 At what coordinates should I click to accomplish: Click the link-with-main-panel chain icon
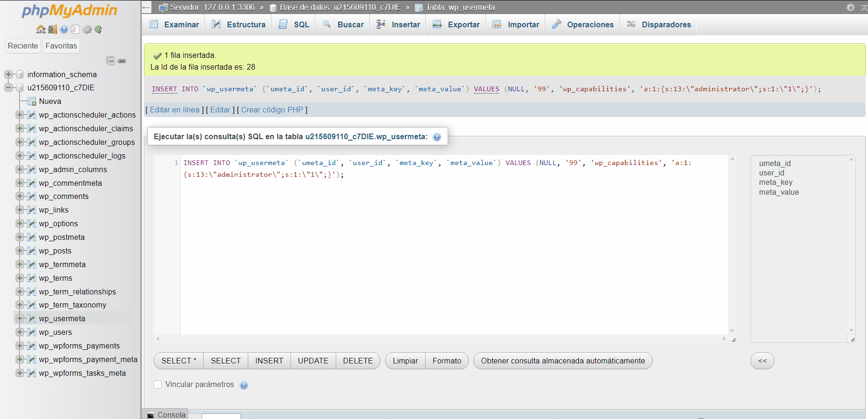(122, 61)
